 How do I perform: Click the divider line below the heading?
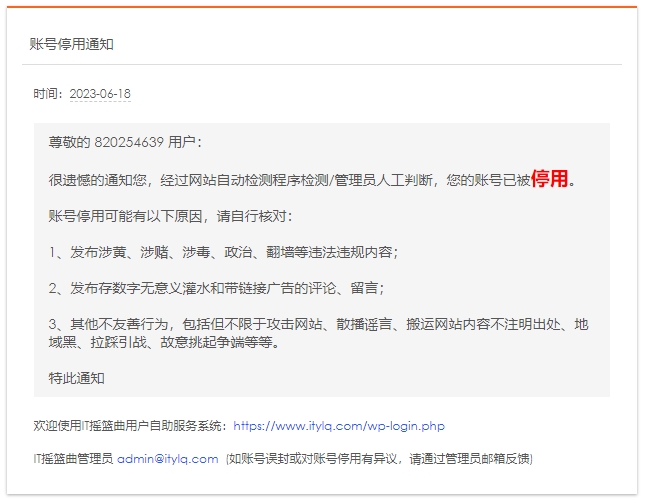click(322, 65)
